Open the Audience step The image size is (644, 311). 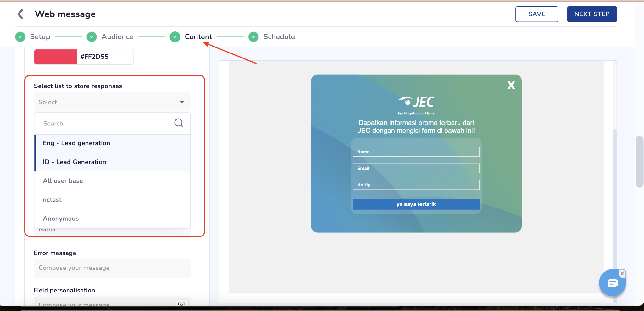[x=117, y=37]
